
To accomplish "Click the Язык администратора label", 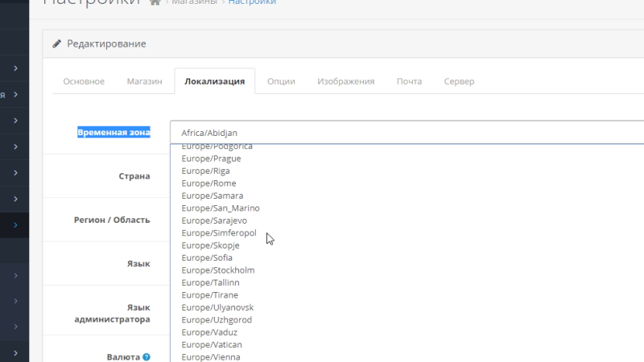I will pyautogui.click(x=112, y=313).
